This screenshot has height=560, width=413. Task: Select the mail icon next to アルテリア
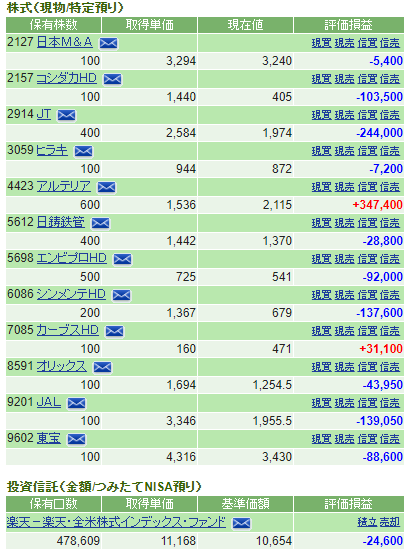click(x=106, y=187)
